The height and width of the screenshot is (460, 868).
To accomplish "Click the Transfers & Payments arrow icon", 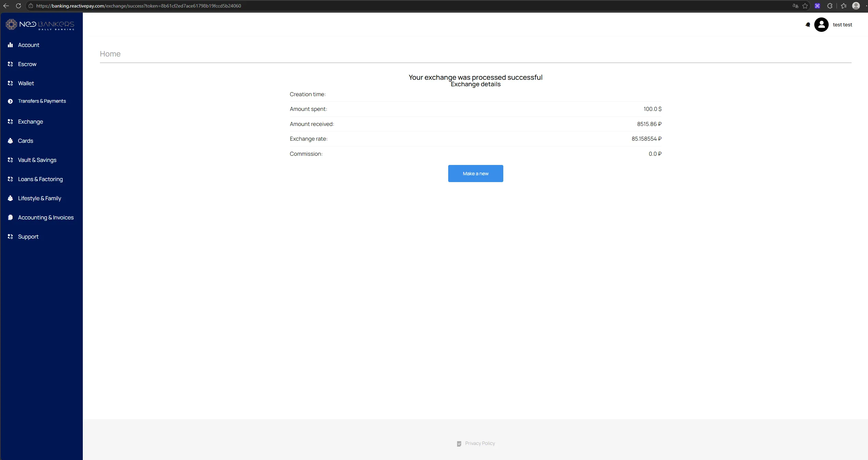I will pos(10,101).
